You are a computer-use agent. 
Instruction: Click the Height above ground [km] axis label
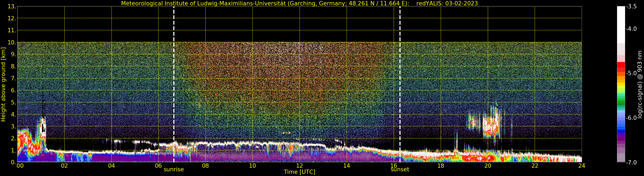click(3, 84)
